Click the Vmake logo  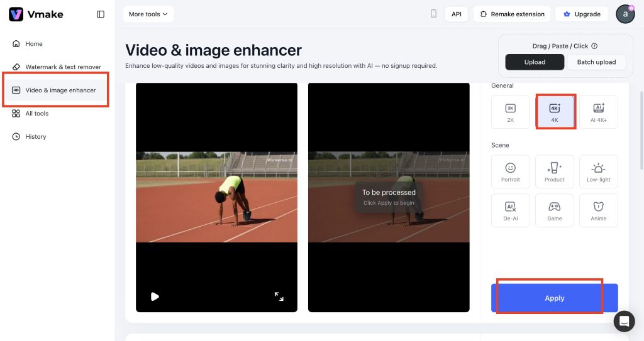36,14
